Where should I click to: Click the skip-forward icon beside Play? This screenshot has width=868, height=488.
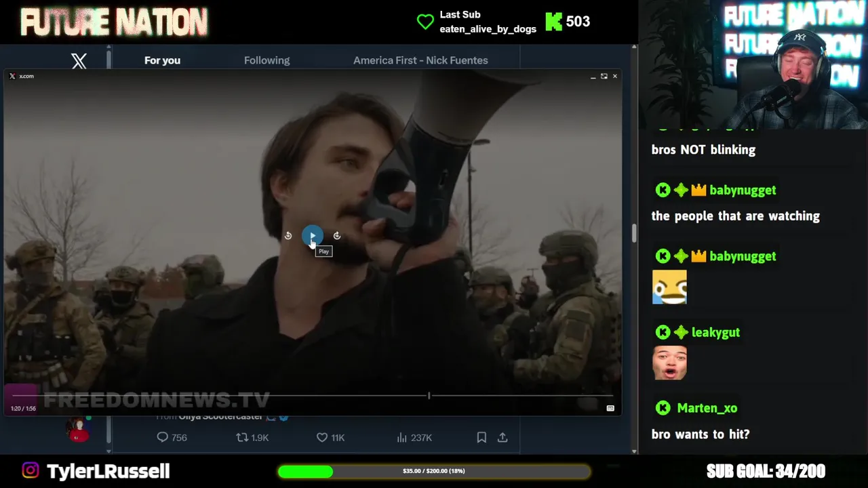(x=337, y=236)
